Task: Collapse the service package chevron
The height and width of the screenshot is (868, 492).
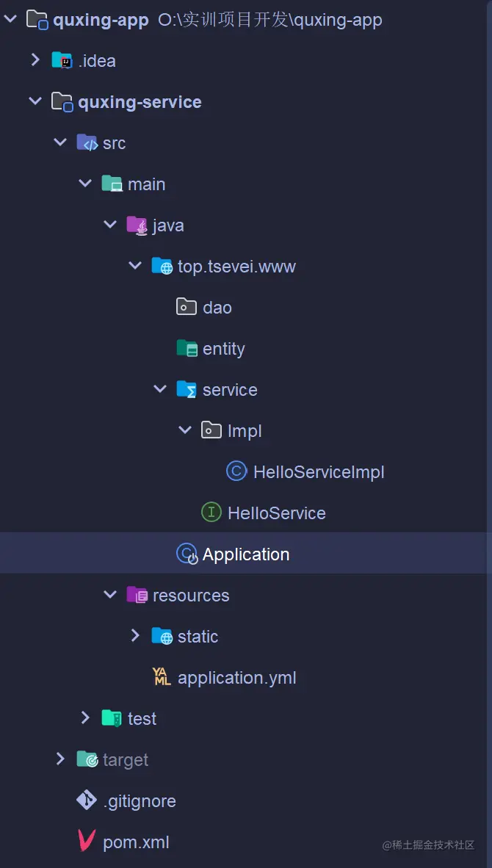Action: (x=160, y=389)
